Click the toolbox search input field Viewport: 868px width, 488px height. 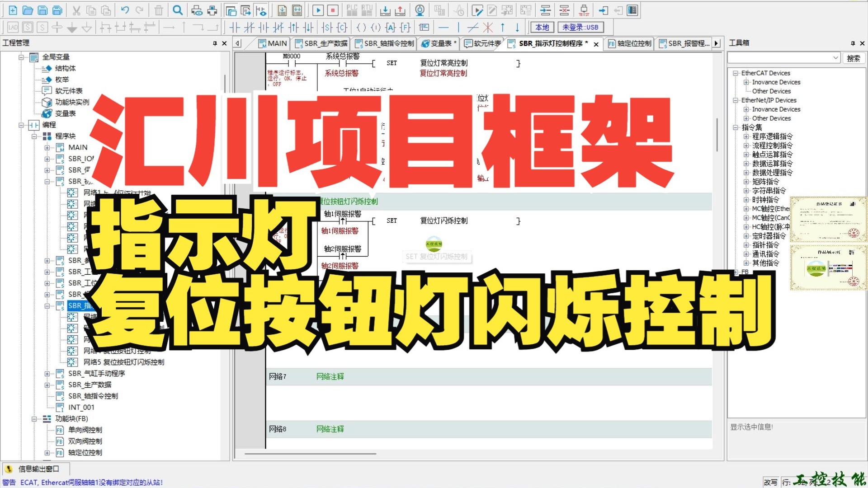pos(780,58)
